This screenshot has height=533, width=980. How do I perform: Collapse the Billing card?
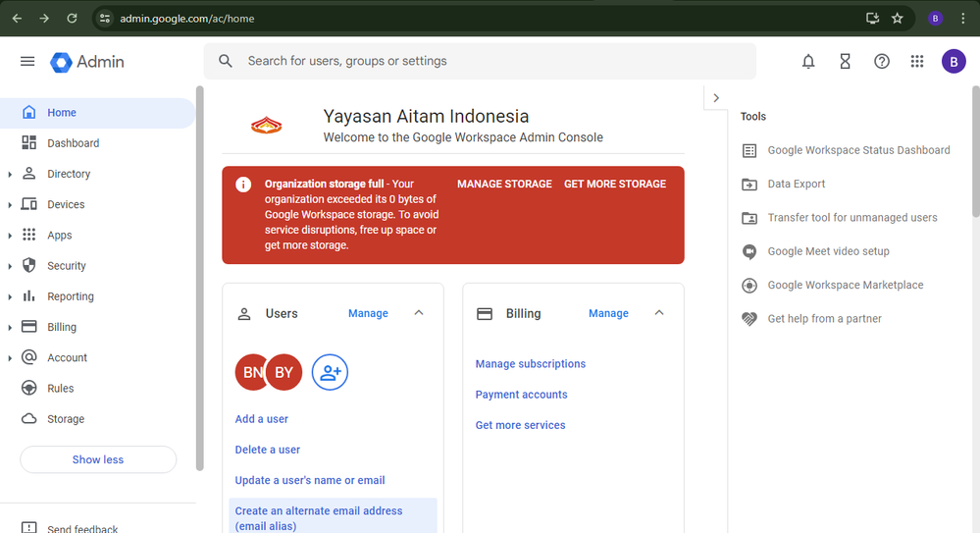tap(659, 313)
